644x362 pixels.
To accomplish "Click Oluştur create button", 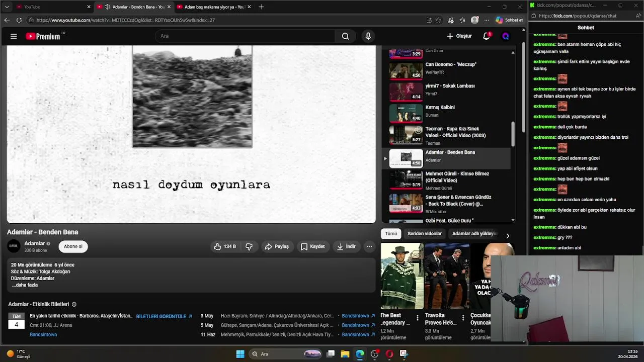I will [459, 36].
